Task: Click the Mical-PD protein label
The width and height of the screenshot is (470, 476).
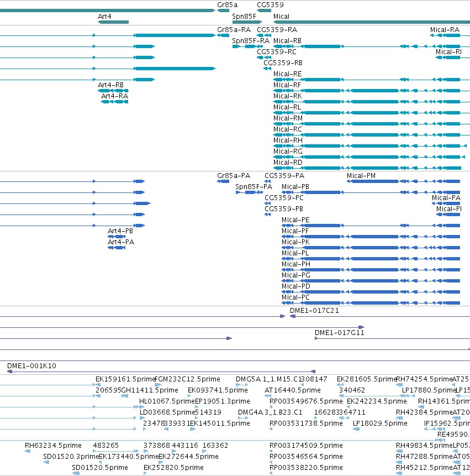Action: coord(296,286)
